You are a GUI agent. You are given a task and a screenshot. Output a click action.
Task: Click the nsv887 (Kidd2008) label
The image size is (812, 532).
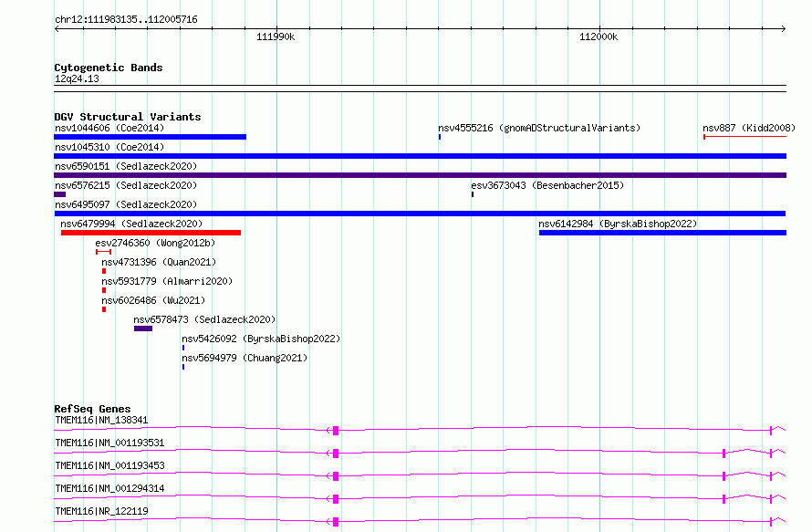tap(749, 128)
